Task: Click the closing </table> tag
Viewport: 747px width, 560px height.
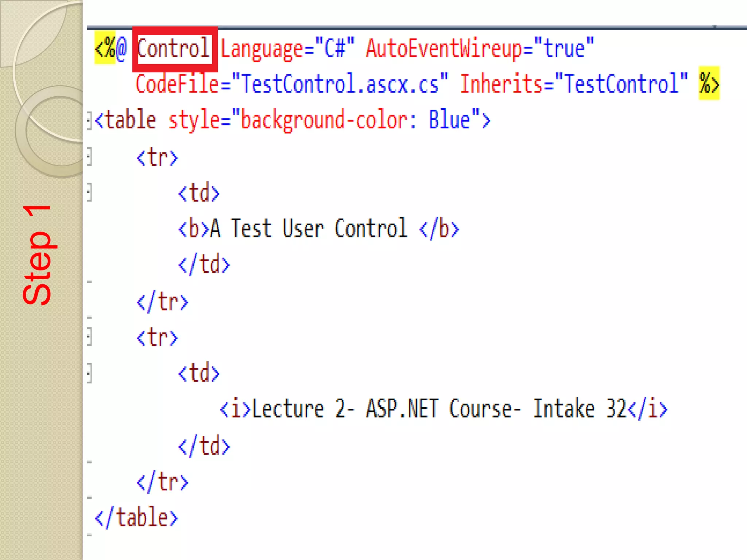Action: (136, 517)
